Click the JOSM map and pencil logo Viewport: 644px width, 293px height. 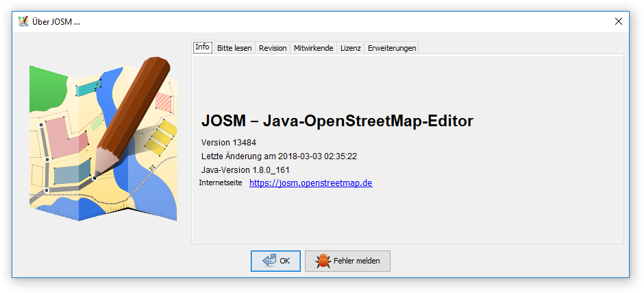point(103,139)
